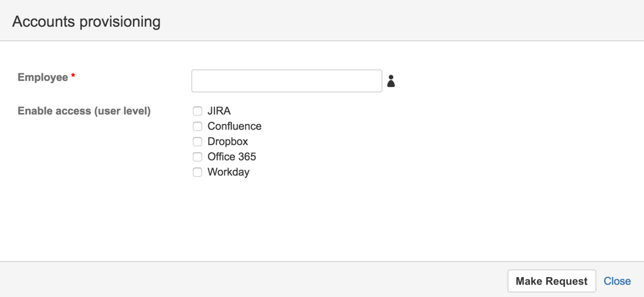This screenshot has width=644, height=297.
Task: Uncheck the Dropbox option
Action: tap(197, 141)
